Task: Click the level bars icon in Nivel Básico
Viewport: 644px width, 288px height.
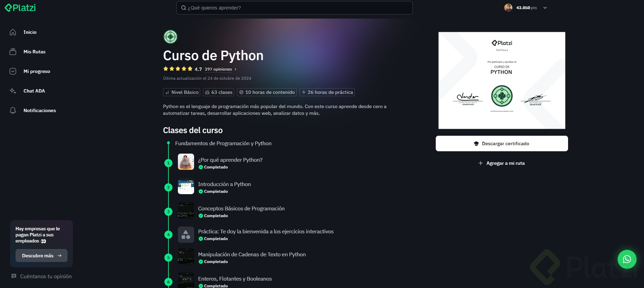Action: 167,92
